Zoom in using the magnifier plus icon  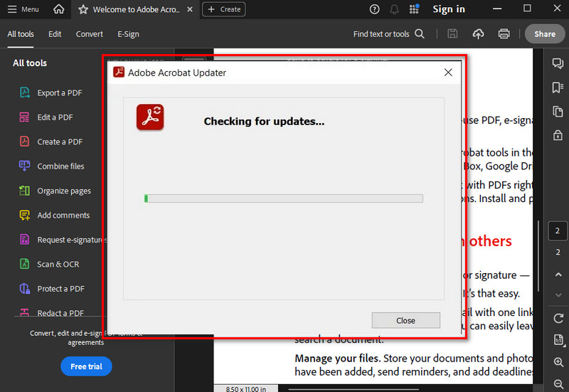pyautogui.click(x=558, y=363)
